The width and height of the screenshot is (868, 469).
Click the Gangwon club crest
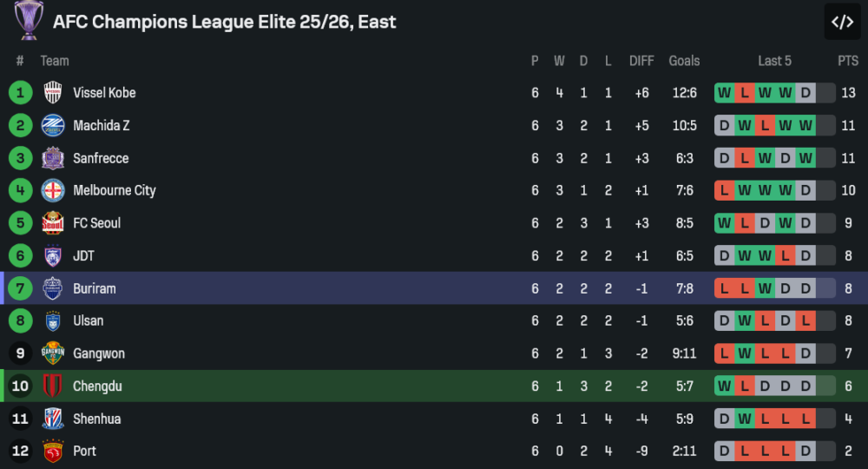pos(53,353)
